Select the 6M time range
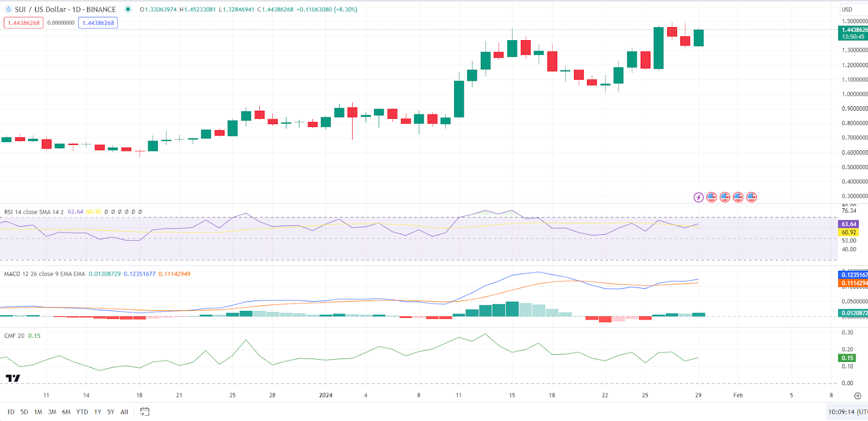 click(x=66, y=412)
